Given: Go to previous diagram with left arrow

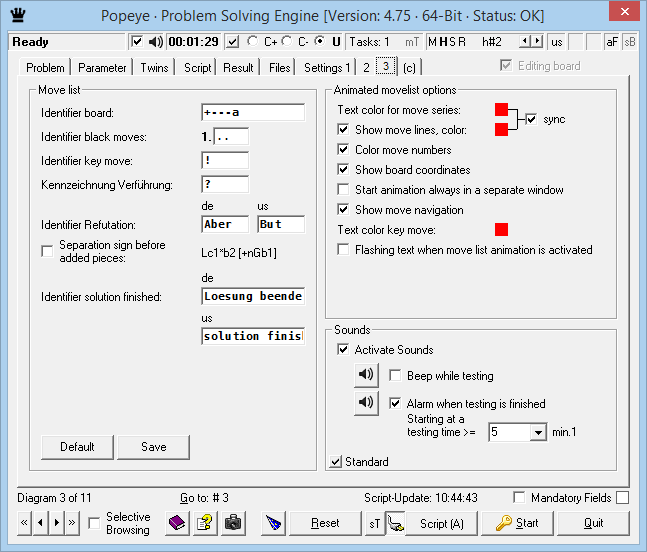Looking at the screenshot, I should point(40,523).
